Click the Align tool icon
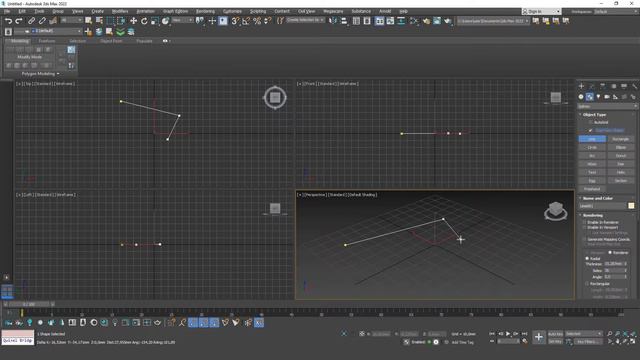640x360 pixels. click(x=344, y=21)
